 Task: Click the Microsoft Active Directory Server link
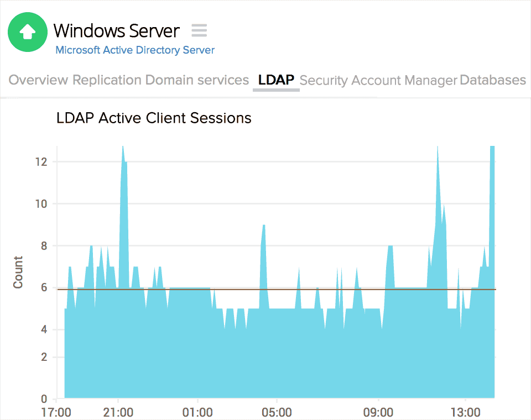134,50
